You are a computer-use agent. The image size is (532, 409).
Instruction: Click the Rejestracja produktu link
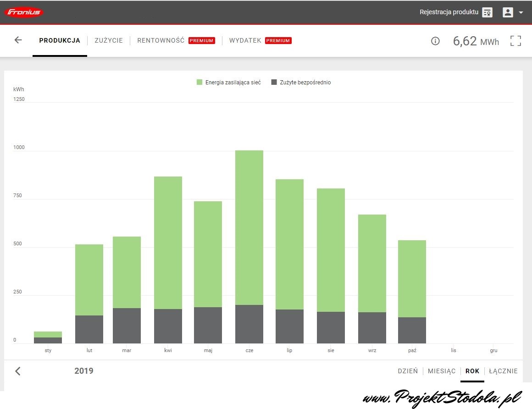(x=449, y=12)
